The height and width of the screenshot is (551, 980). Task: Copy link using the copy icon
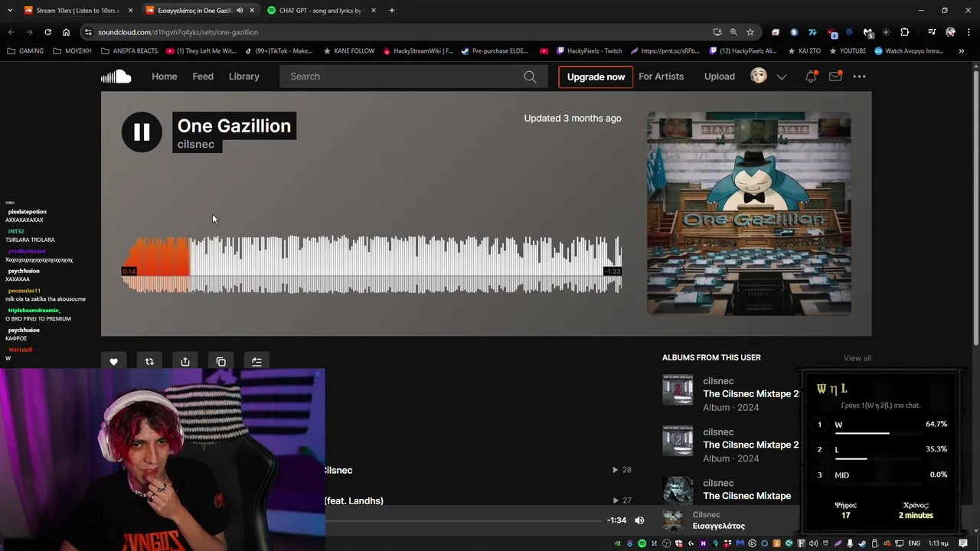click(x=221, y=362)
